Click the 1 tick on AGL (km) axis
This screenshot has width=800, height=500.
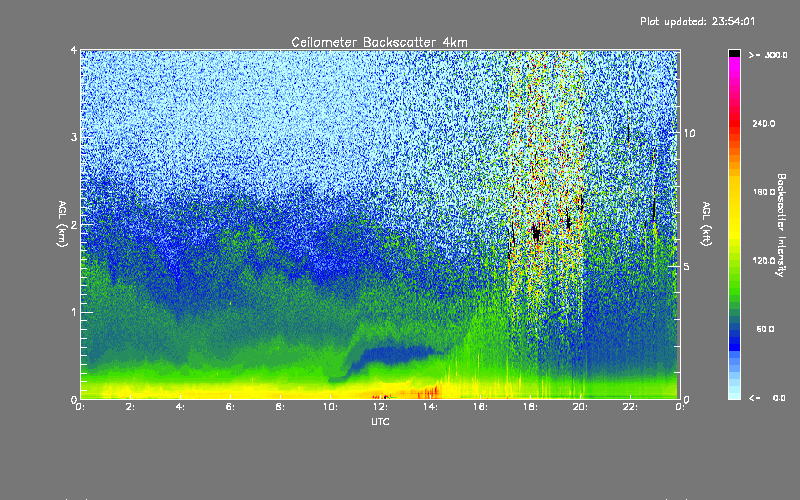(x=74, y=312)
